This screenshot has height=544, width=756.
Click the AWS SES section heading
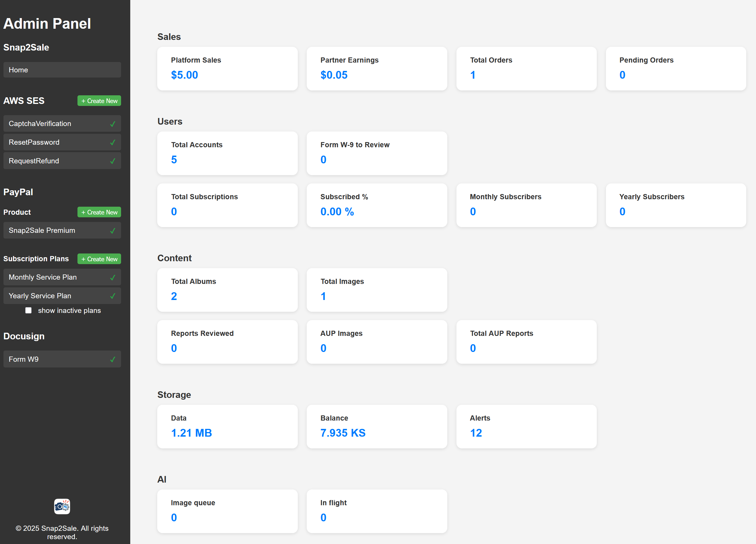click(x=24, y=101)
